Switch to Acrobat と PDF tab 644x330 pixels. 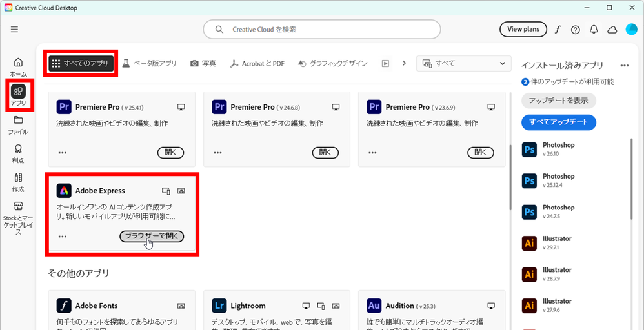[x=257, y=64]
